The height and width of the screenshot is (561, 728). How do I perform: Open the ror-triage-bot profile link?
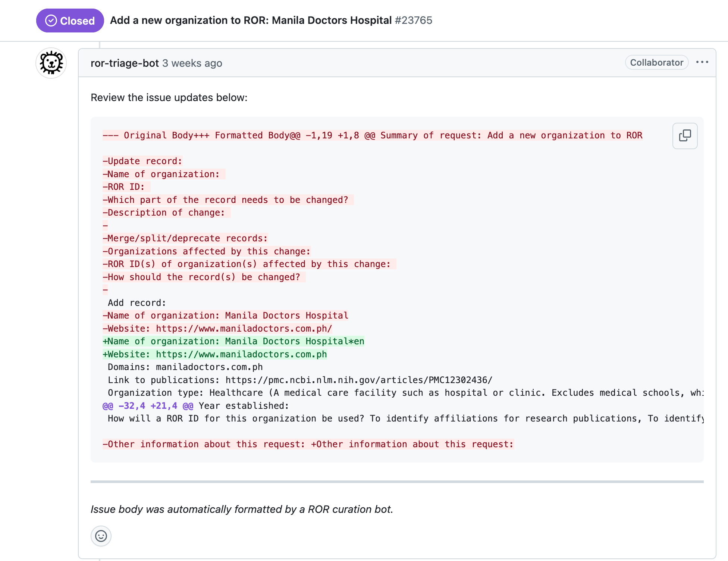point(125,63)
